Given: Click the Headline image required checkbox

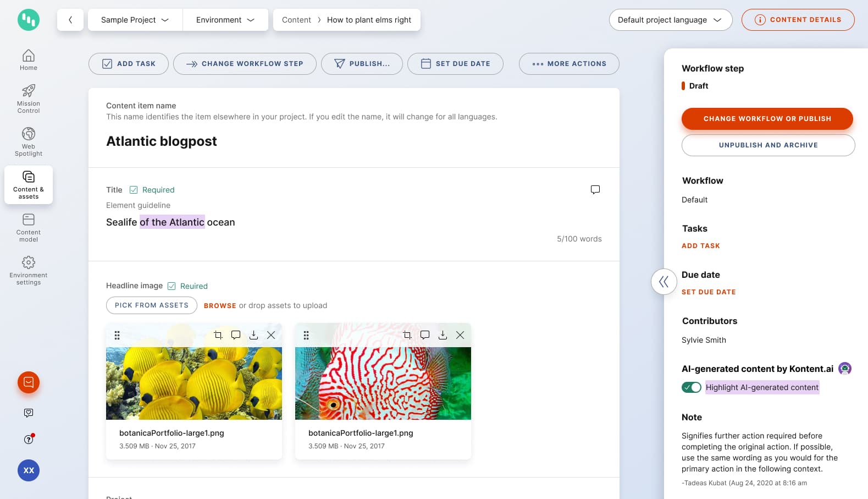Looking at the screenshot, I should point(172,286).
